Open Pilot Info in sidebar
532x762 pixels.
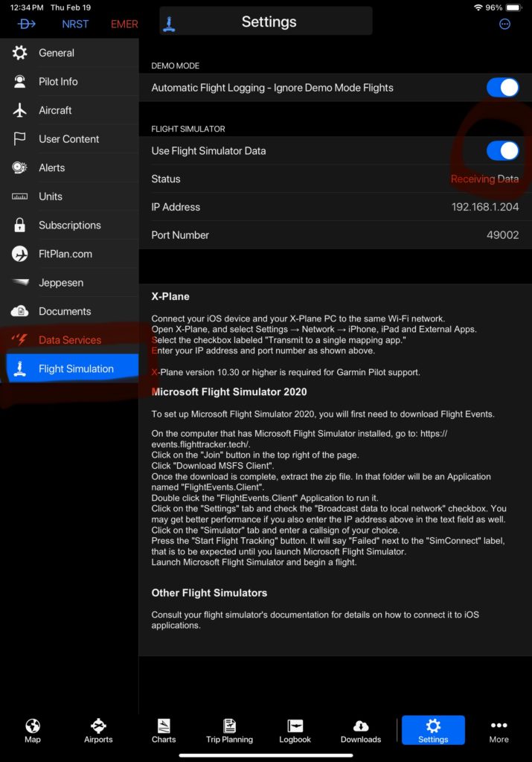pyautogui.click(x=58, y=82)
